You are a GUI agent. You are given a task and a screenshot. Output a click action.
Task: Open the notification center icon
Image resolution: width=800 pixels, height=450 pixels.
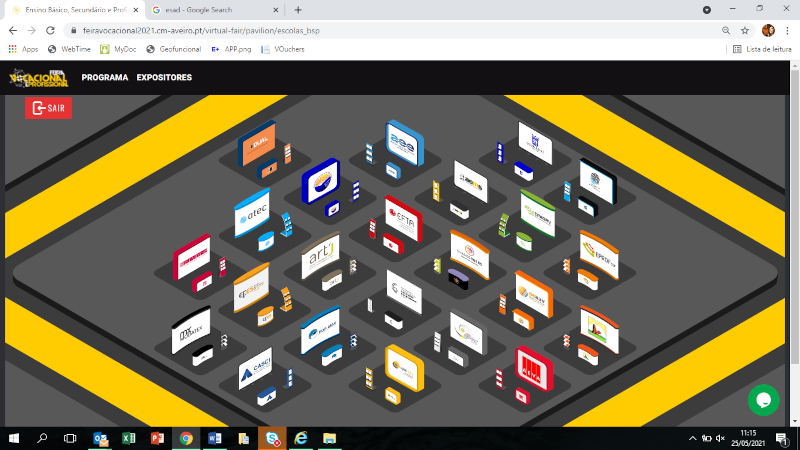(782, 439)
